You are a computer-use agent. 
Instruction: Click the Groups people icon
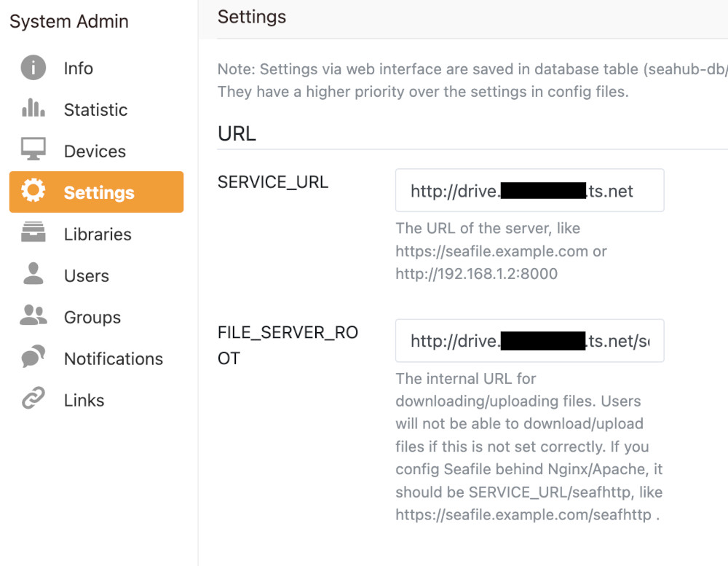pos(33,317)
